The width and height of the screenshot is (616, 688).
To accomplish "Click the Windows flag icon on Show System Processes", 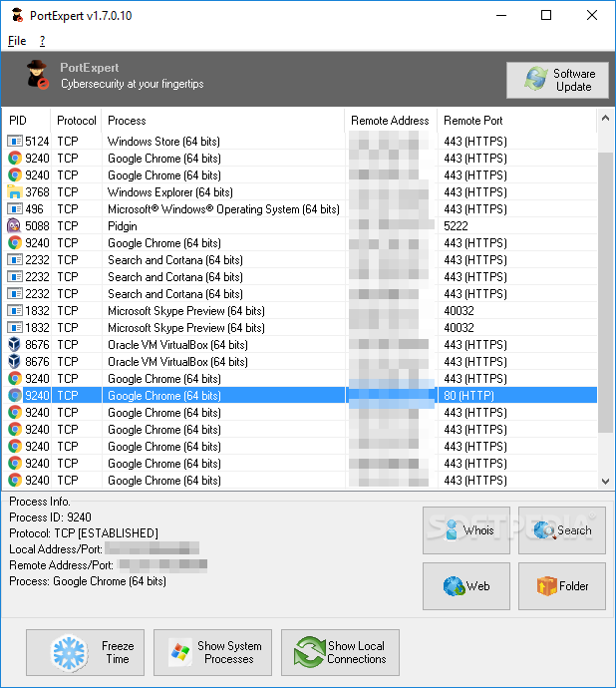I will click(180, 653).
